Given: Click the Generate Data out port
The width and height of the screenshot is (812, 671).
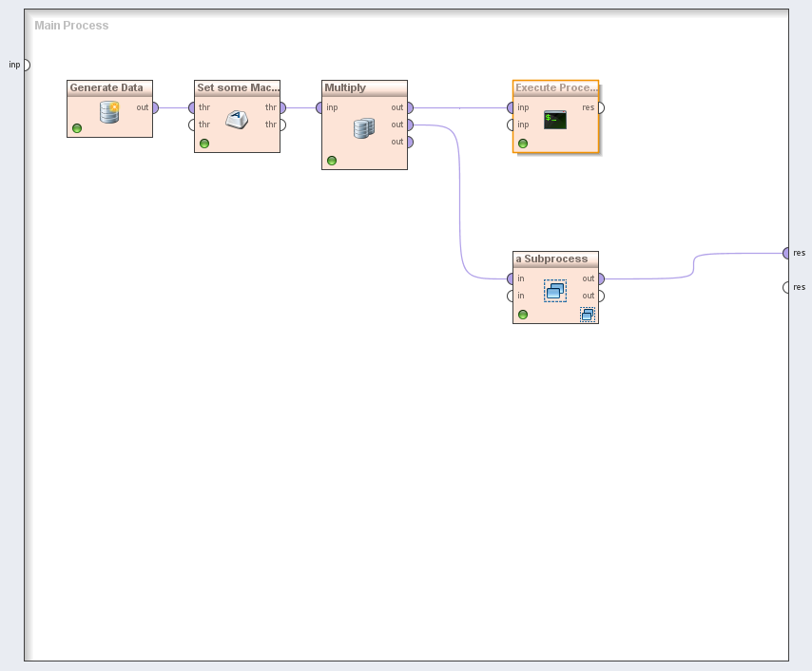Looking at the screenshot, I should [x=154, y=107].
